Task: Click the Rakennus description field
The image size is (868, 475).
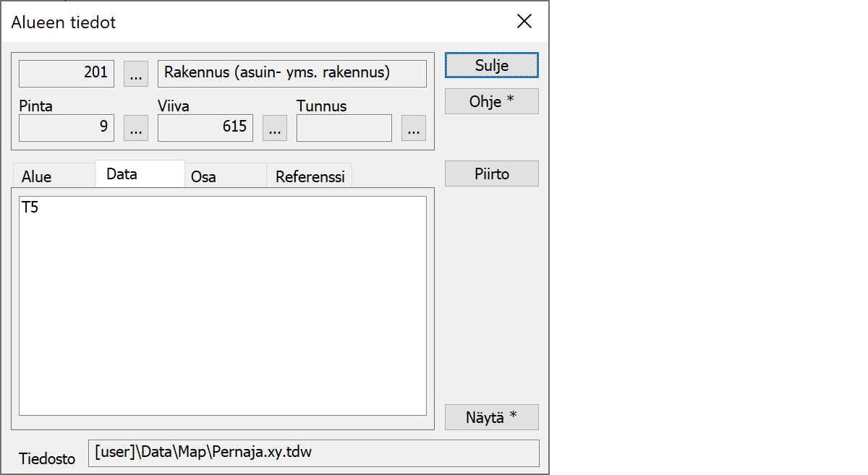Action: tap(292, 73)
